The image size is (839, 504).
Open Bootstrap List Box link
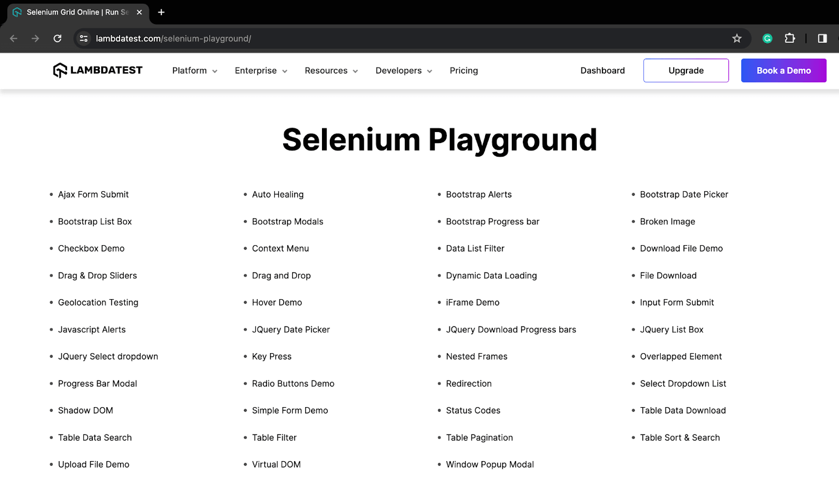point(95,222)
